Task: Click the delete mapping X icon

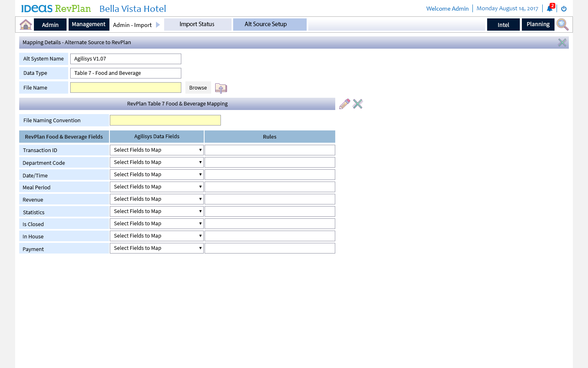Action: click(358, 104)
